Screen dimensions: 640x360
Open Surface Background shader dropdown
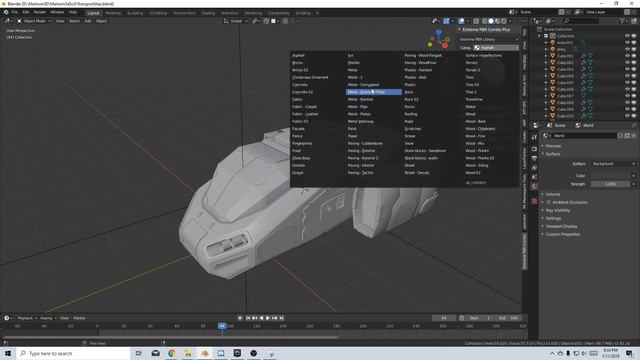coord(613,164)
